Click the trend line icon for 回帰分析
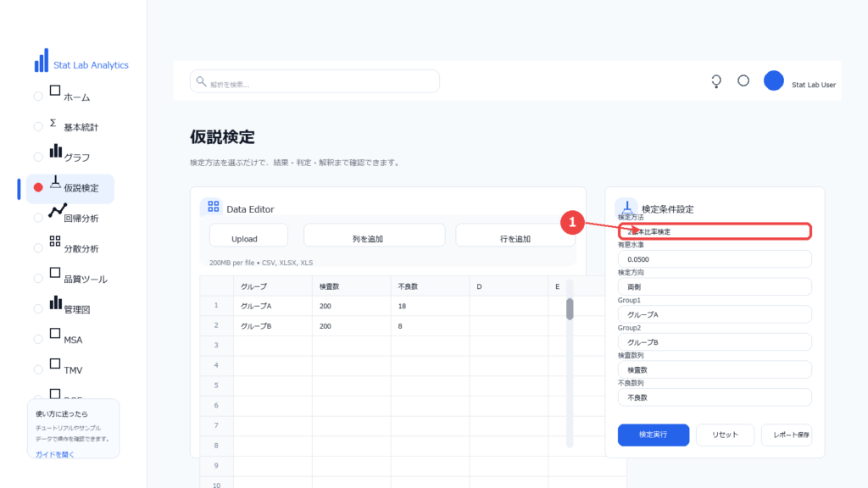The width and height of the screenshot is (868, 488). (57, 211)
